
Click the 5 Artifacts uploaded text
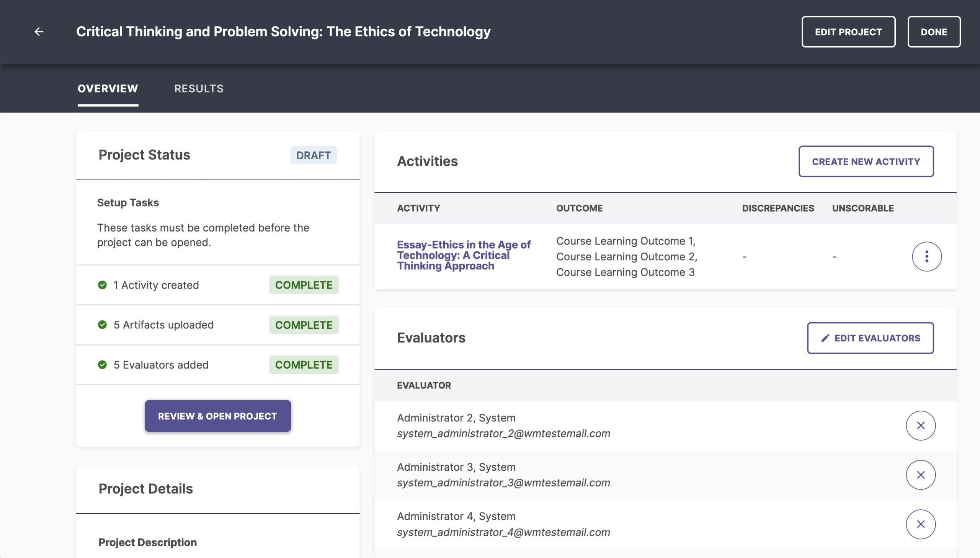164,325
